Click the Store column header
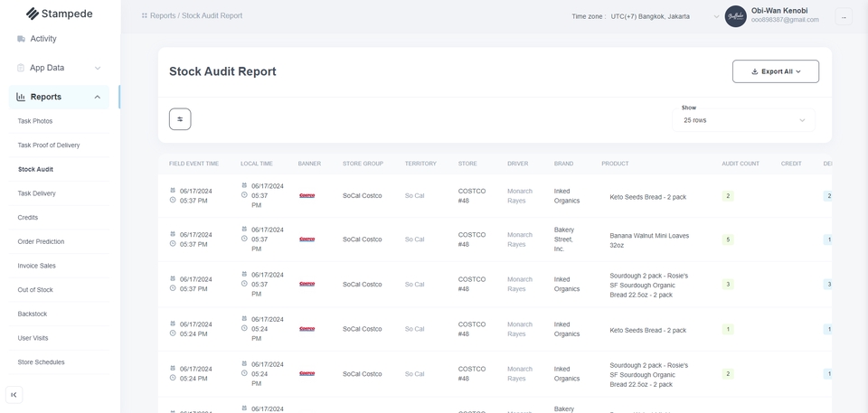Image resolution: width=868 pixels, height=413 pixels. coord(467,164)
